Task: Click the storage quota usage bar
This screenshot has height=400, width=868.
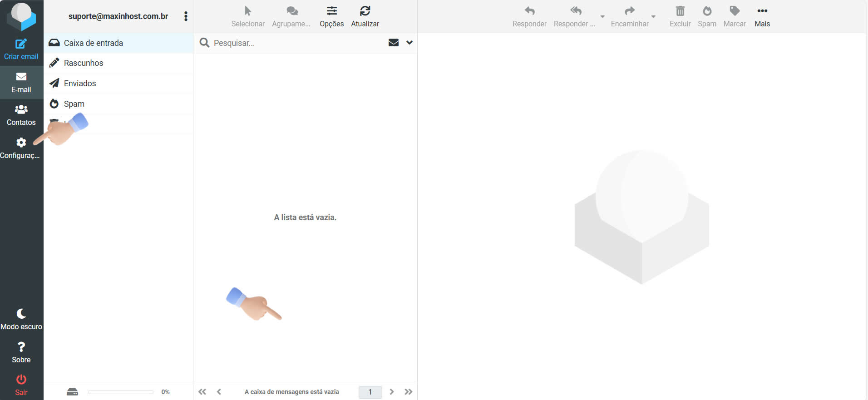Action: tap(121, 392)
